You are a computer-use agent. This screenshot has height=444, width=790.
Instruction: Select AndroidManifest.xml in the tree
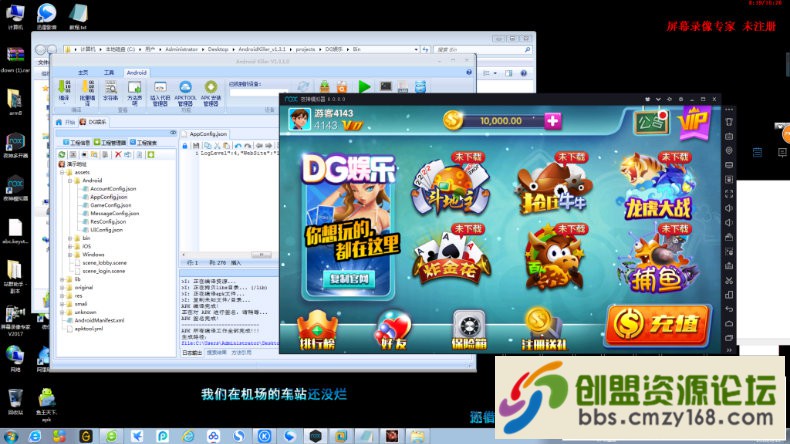[99, 320]
